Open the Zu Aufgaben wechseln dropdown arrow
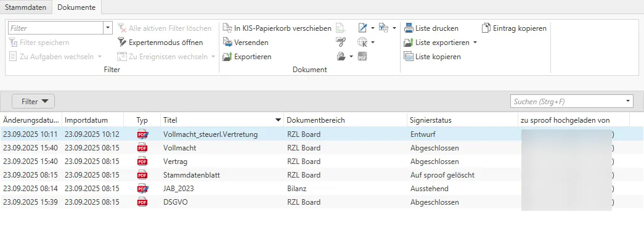Image resolution: width=644 pixels, height=238 pixels. pyautogui.click(x=99, y=56)
